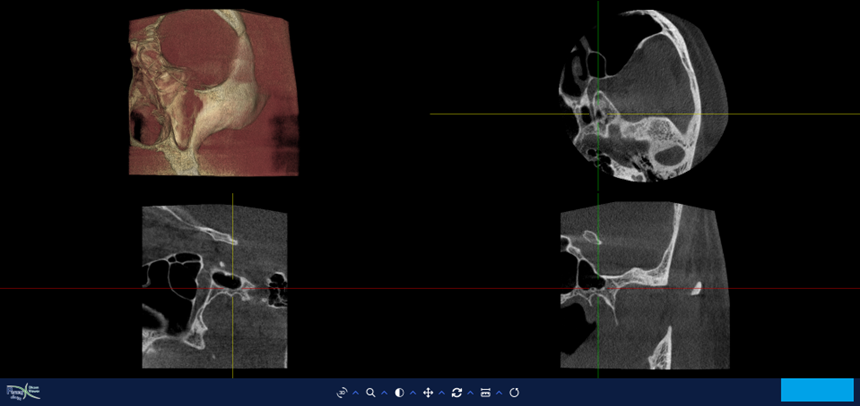Expand options chevron next to pan tool
Image resolution: width=860 pixels, height=406 pixels.
coord(442,393)
